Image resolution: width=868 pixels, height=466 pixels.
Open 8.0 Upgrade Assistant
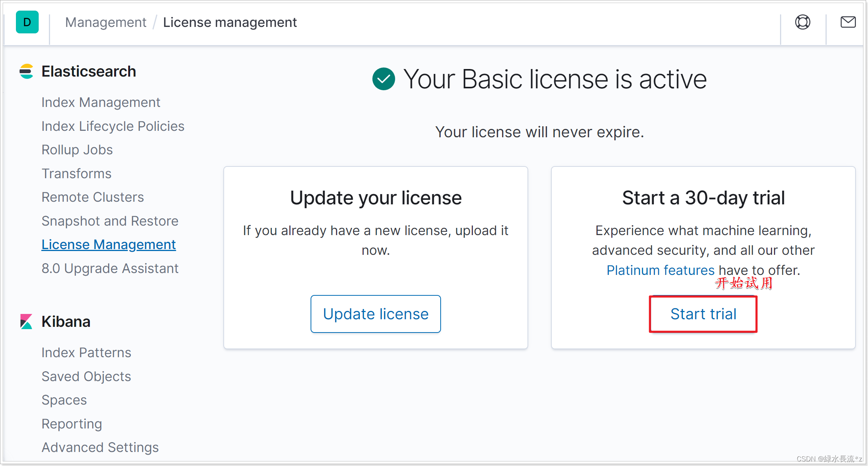tap(110, 268)
